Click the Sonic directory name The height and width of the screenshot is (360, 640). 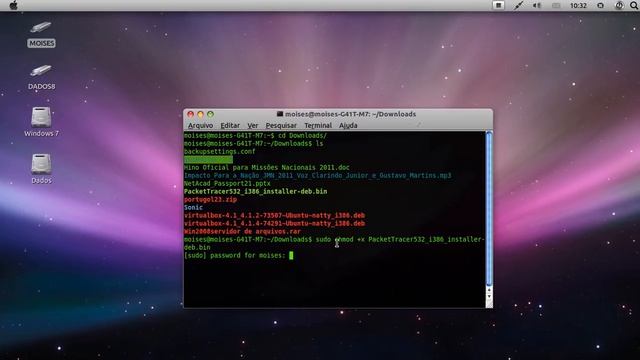tap(193, 207)
